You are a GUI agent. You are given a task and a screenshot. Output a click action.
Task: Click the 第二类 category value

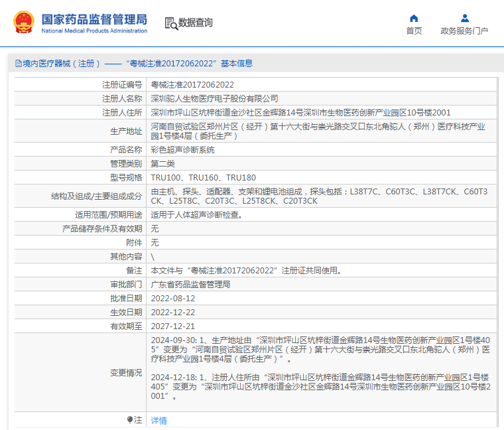(162, 164)
